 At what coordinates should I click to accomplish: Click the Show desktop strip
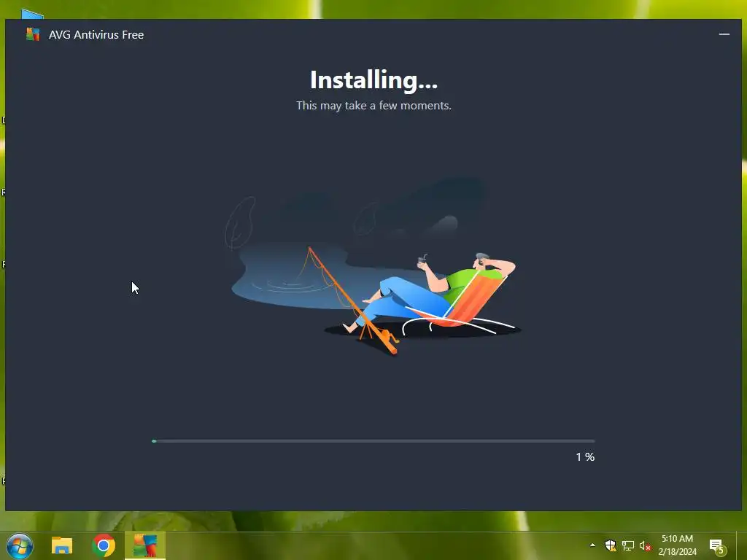tap(742, 545)
